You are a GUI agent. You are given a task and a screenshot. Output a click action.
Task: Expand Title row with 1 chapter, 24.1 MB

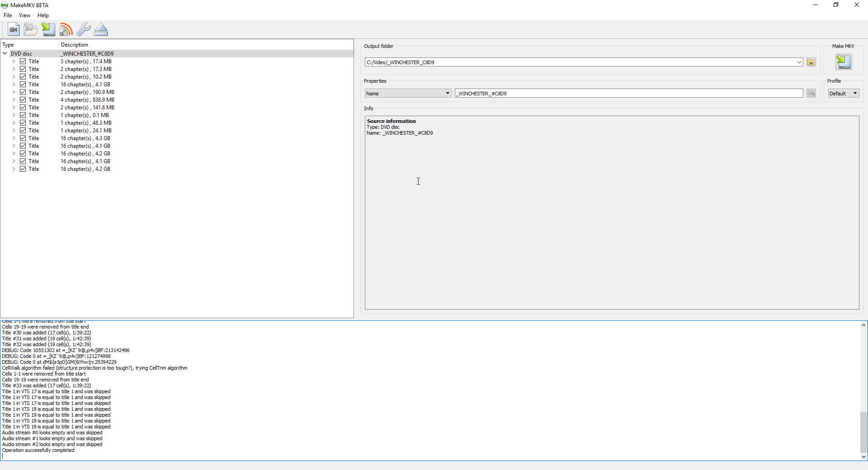14,131
